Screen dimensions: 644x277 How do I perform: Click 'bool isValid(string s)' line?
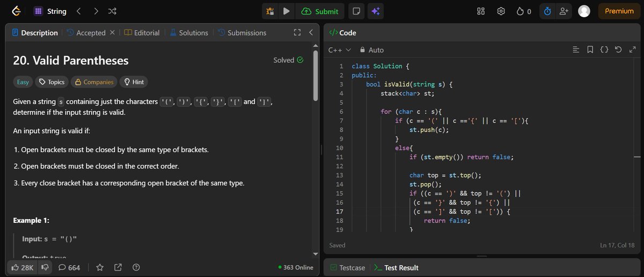(x=409, y=84)
